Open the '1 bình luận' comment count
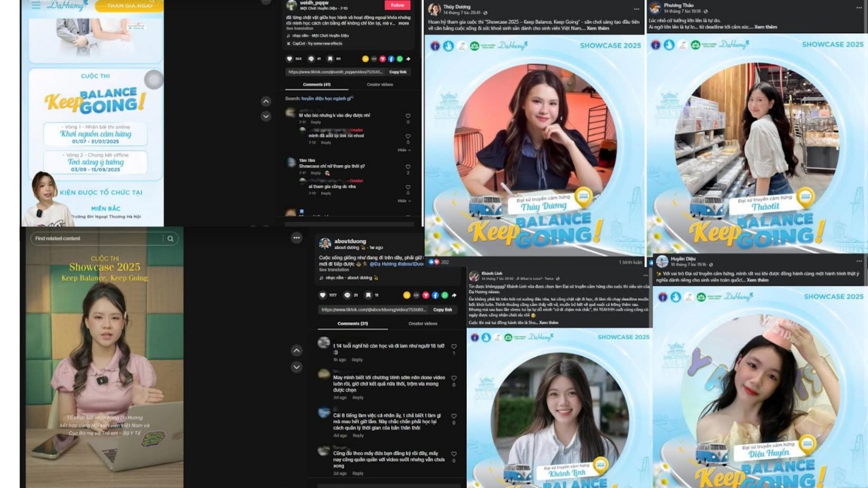Image resolution: width=868 pixels, height=488 pixels. tap(631, 262)
